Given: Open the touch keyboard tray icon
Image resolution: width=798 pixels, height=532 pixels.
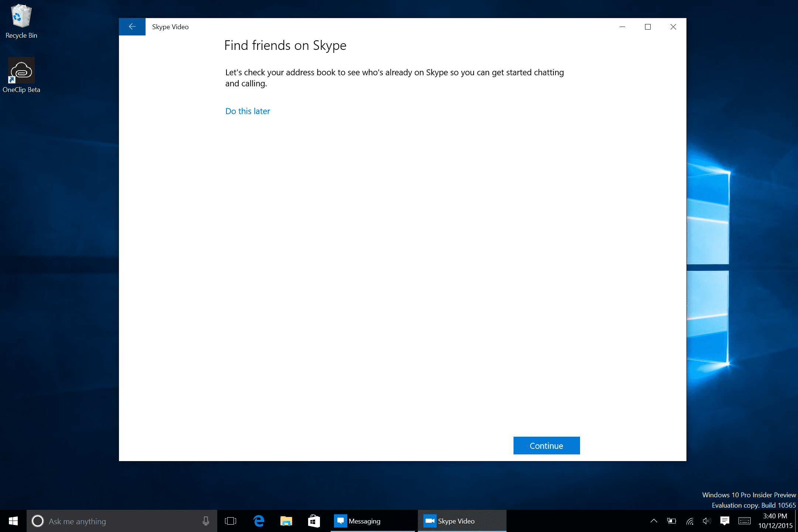Looking at the screenshot, I should pyautogui.click(x=744, y=521).
